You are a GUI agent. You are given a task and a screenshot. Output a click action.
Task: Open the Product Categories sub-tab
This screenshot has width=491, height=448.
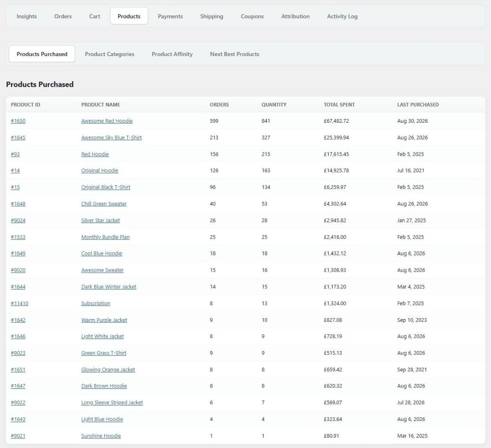(110, 54)
